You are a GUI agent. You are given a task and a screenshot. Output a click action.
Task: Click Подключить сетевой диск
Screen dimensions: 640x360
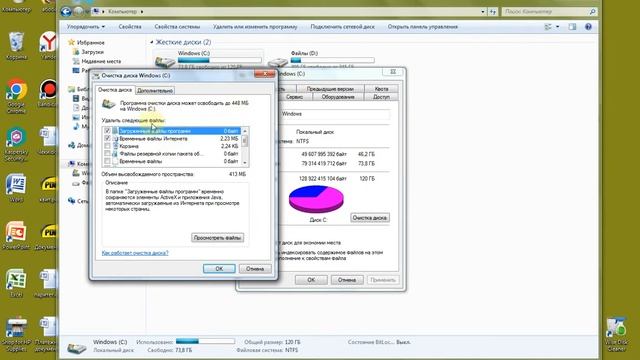click(342, 27)
